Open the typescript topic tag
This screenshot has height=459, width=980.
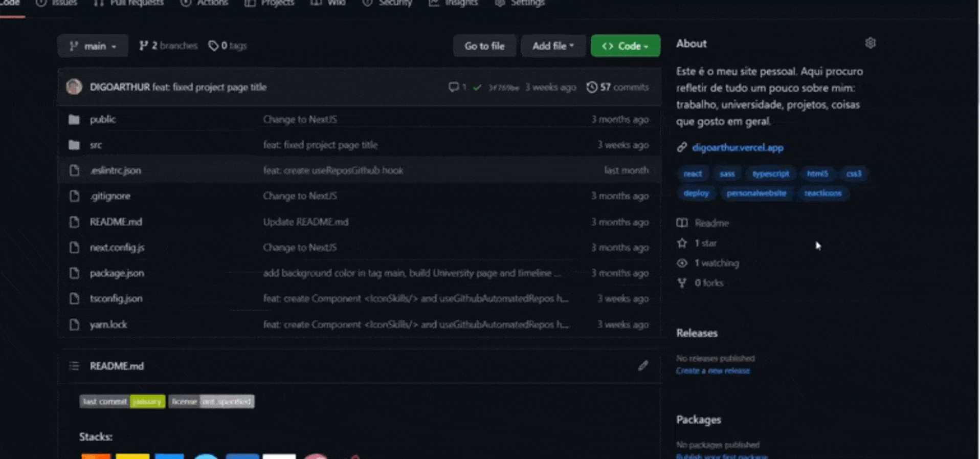pos(770,173)
